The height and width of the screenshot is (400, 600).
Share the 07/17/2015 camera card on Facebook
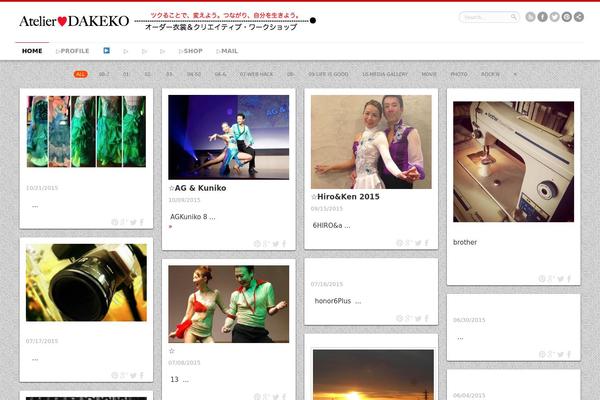click(x=142, y=375)
